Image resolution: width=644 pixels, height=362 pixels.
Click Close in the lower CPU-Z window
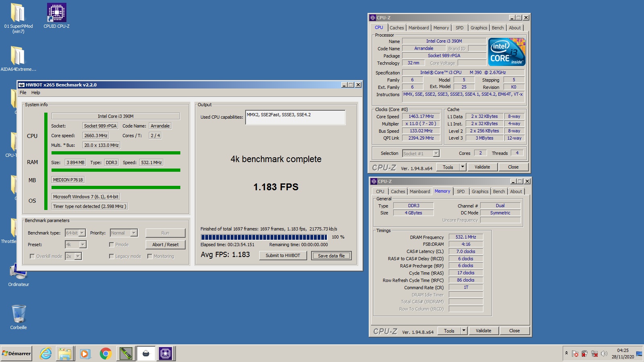tap(514, 331)
